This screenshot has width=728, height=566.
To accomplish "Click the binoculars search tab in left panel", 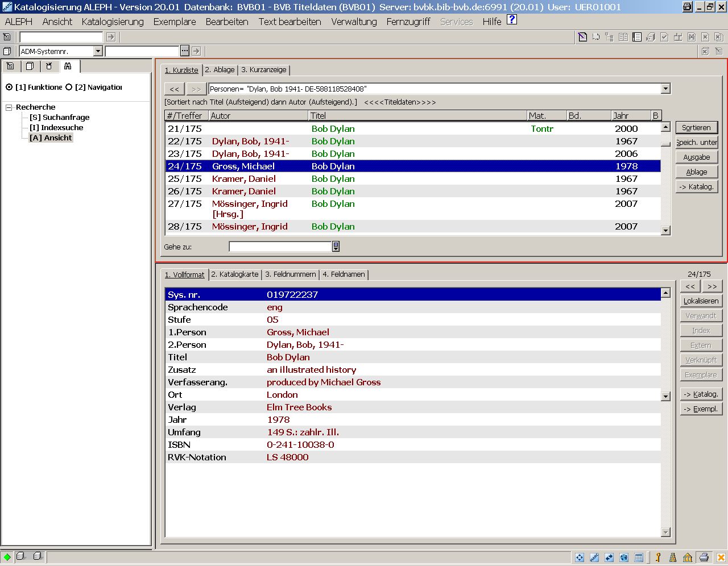I will 68,66.
